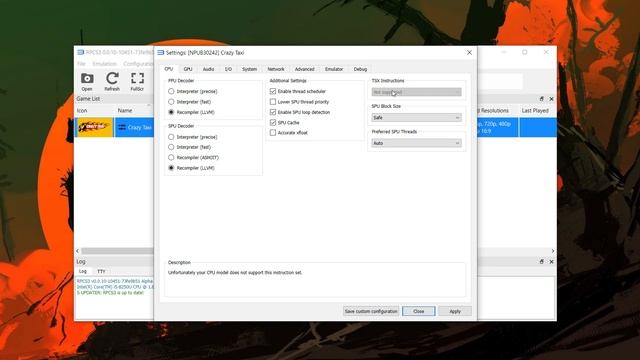This screenshot has width=640, height=360.
Task: Close the Settings dialog with X
Action: (x=469, y=53)
